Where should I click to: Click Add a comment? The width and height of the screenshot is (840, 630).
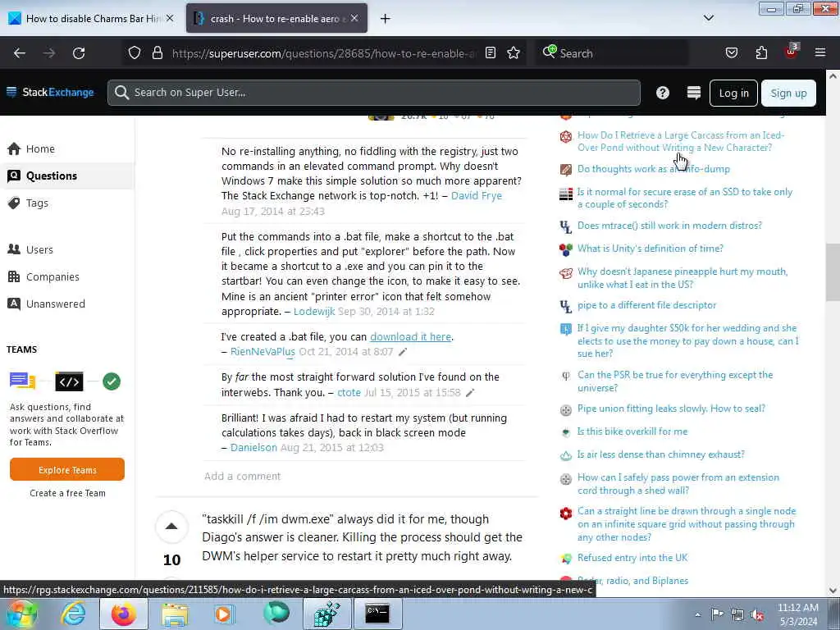(242, 476)
